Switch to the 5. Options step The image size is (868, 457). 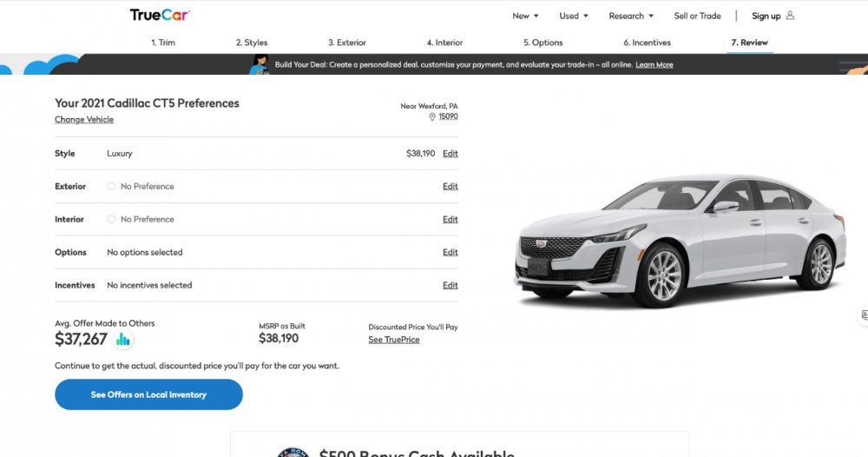click(542, 43)
